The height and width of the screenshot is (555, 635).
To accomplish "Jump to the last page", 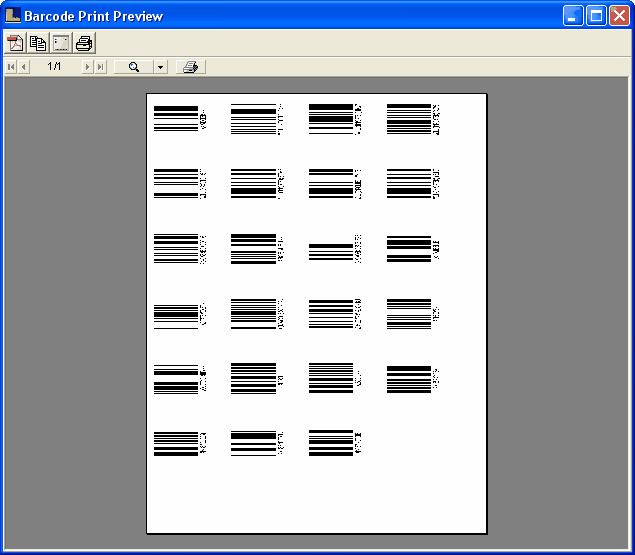I will (100, 67).
